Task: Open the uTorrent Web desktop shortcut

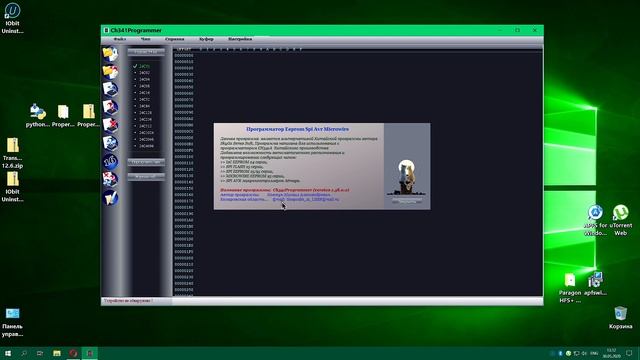Action: pos(620,220)
